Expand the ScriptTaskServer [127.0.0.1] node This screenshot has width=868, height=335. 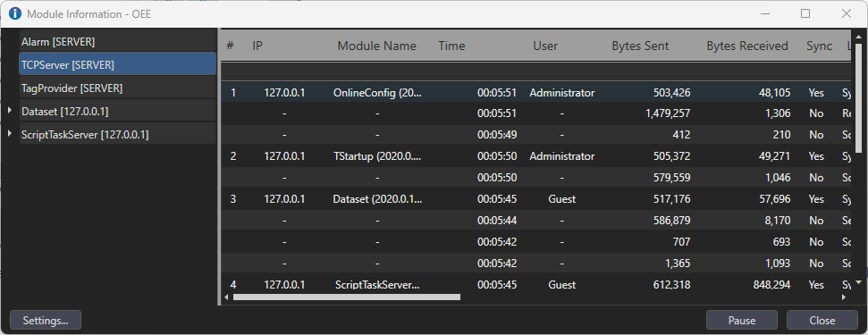point(10,134)
